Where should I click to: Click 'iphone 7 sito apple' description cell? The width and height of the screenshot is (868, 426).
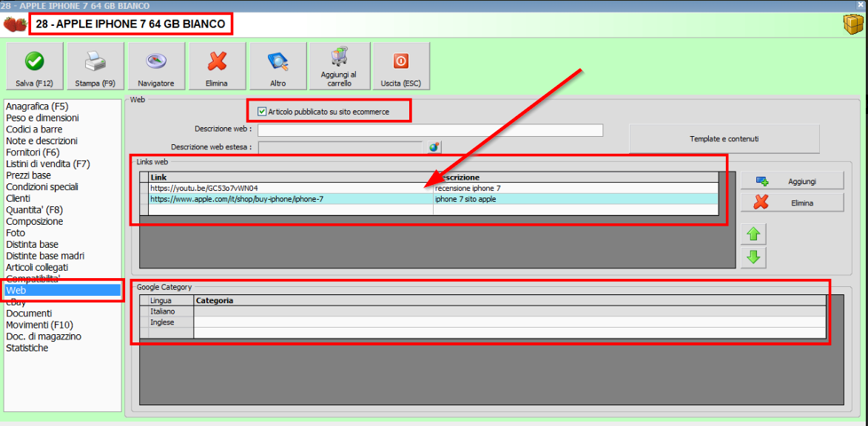[576, 199]
